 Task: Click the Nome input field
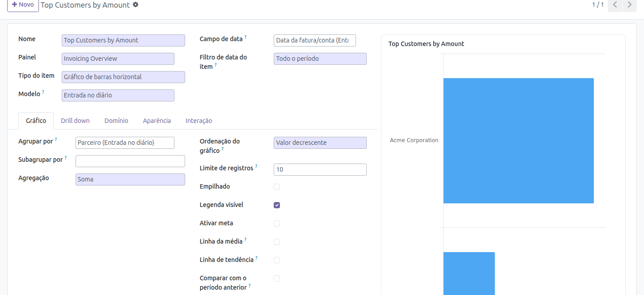pos(123,40)
